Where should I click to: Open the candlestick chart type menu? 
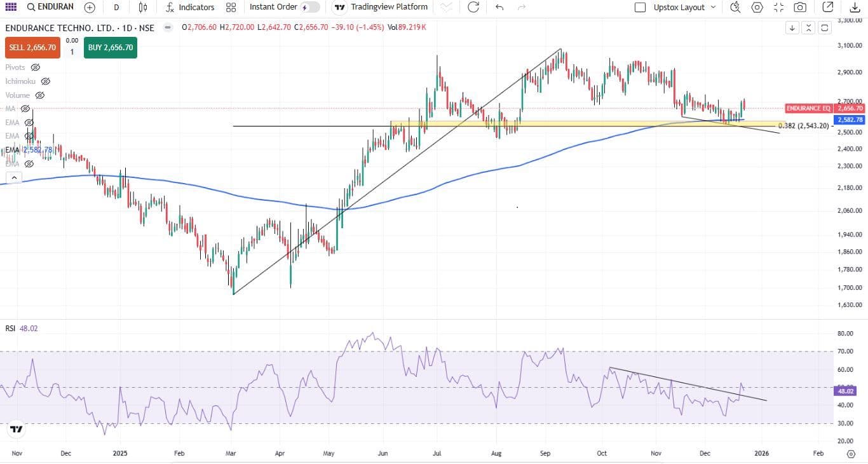[143, 7]
